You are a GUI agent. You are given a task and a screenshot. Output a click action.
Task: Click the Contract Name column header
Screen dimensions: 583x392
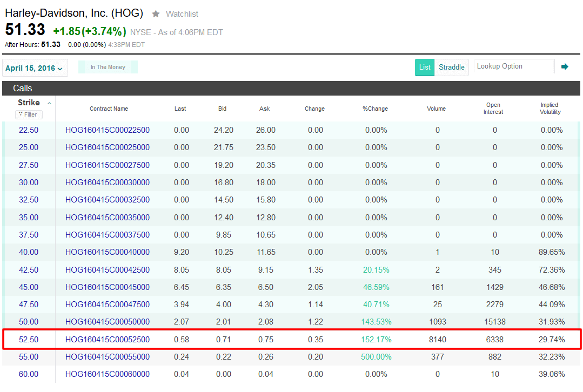click(x=109, y=109)
